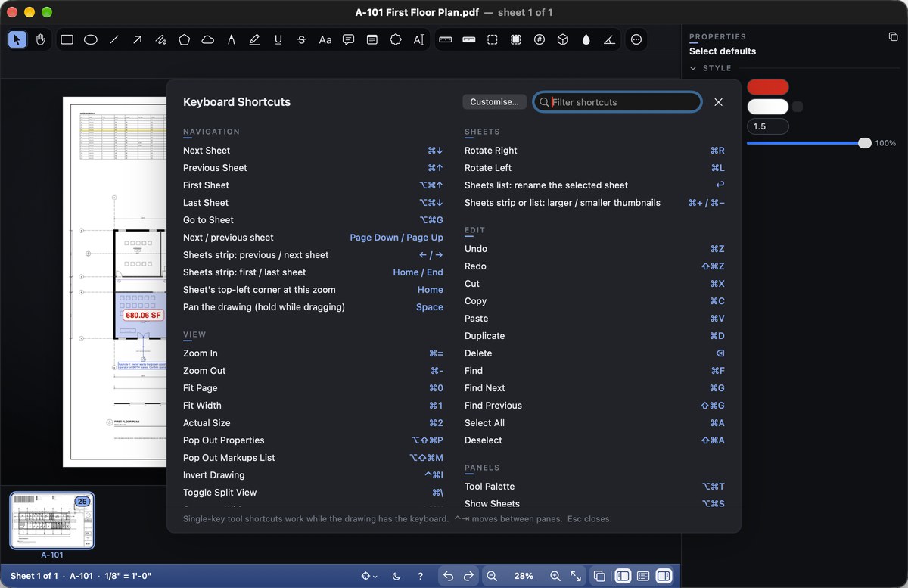Image resolution: width=908 pixels, height=588 pixels.
Task: Select the hand pan tool
Action: point(41,39)
